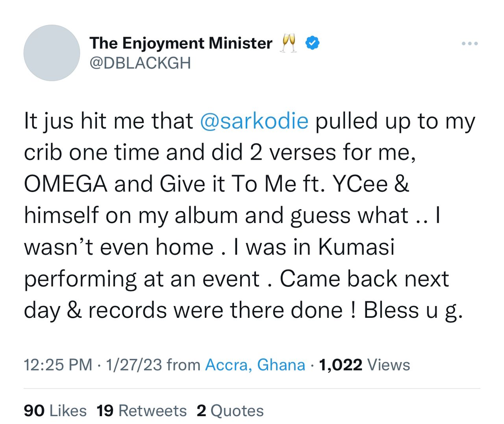Click the Retweets label
504x424 pixels.
tap(153, 411)
